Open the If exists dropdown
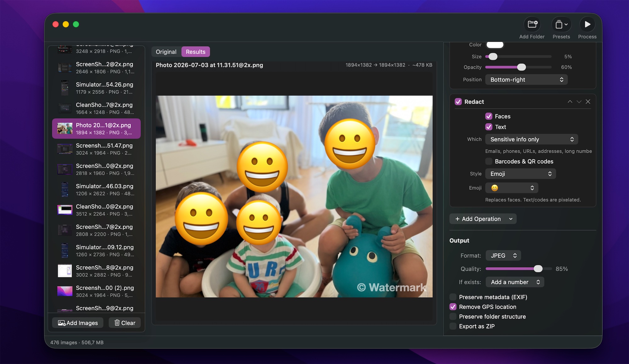The image size is (629, 364). click(515, 282)
